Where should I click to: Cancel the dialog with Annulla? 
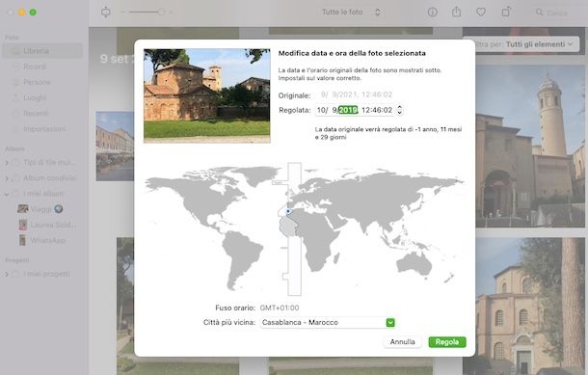(402, 342)
